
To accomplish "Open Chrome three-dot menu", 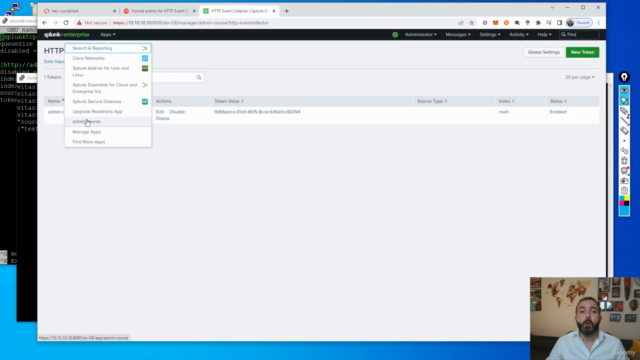I will point(599,23).
